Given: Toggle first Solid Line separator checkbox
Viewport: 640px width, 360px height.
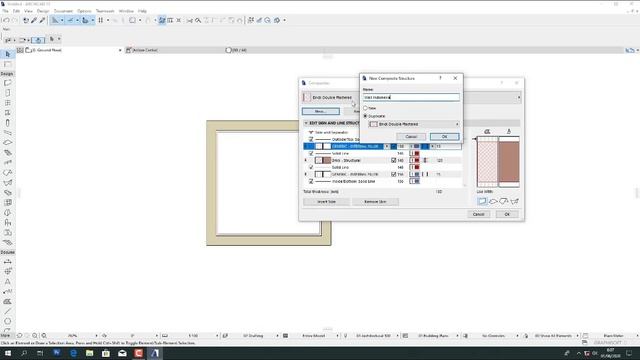Looking at the screenshot, I should 311,153.
